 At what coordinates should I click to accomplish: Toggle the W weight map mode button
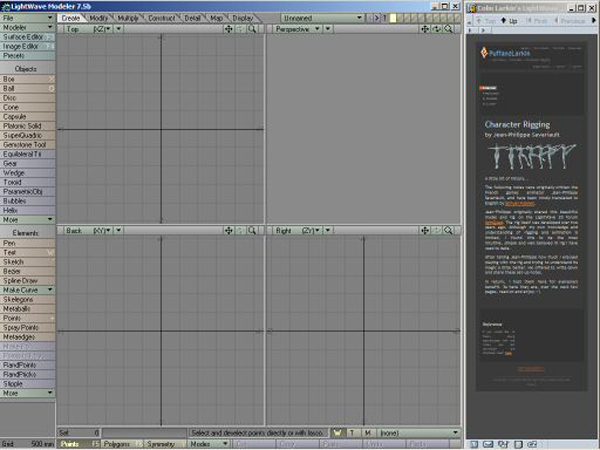click(x=337, y=433)
